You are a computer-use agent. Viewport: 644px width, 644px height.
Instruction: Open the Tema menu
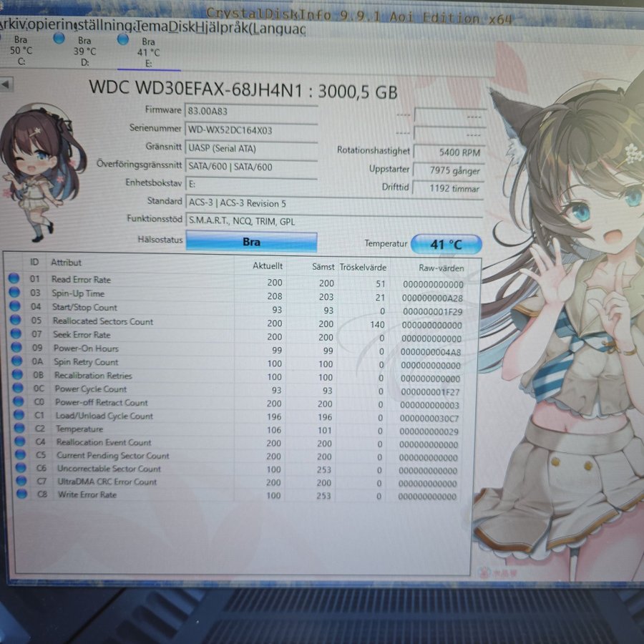(152, 26)
